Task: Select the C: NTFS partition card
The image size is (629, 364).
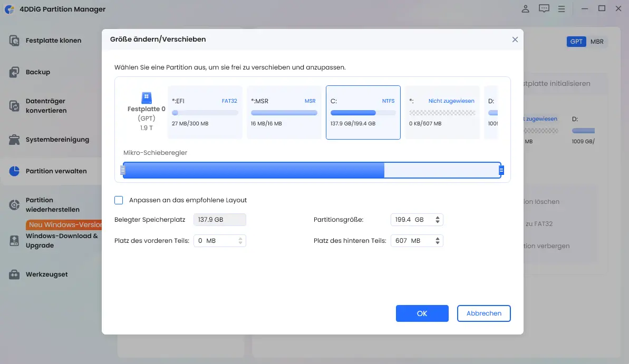Action: click(363, 112)
